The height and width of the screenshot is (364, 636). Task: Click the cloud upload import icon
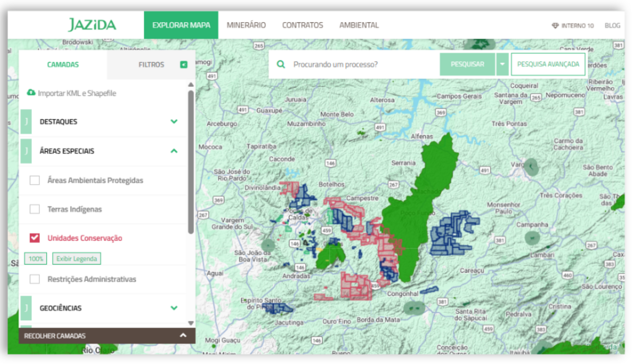(x=31, y=93)
